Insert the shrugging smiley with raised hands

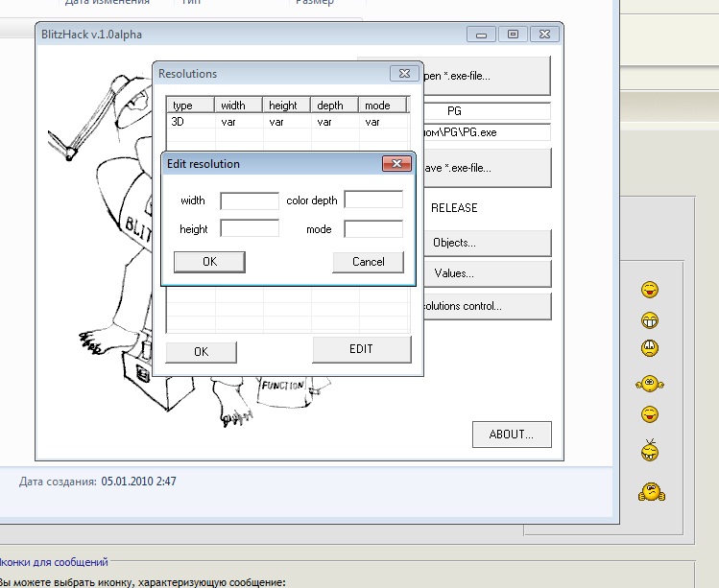pos(650,384)
